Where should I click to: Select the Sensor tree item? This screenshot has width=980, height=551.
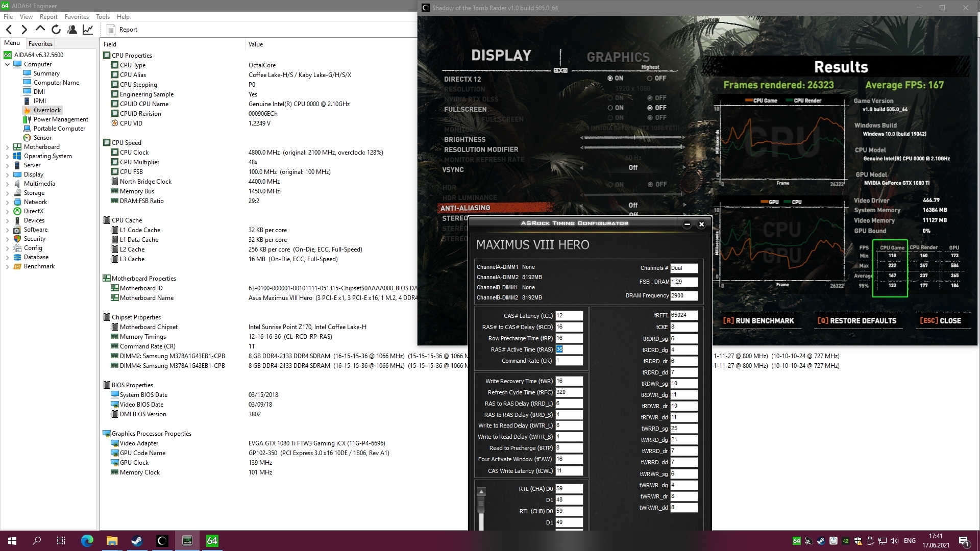(x=42, y=138)
